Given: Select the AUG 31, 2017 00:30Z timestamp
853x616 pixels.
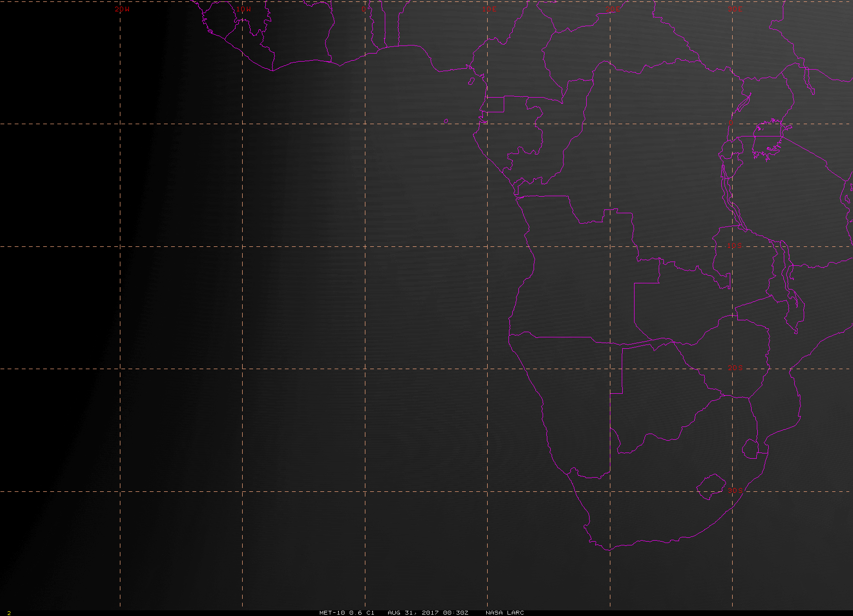Looking at the screenshot, I should [428, 613].
